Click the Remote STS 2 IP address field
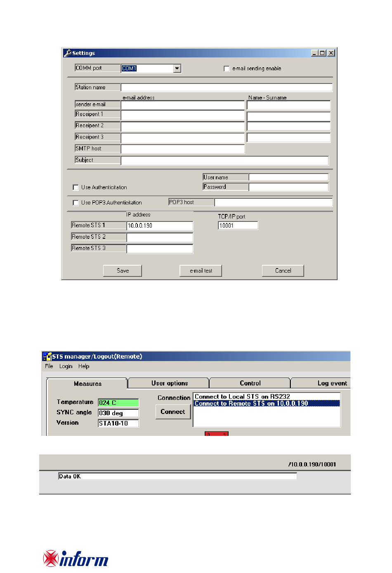The image size is (392, 573). click(160, 238)
